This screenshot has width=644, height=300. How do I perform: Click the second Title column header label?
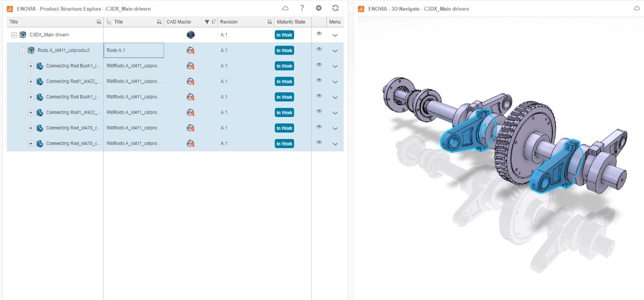pyautogui.click(x=119, y=22)
